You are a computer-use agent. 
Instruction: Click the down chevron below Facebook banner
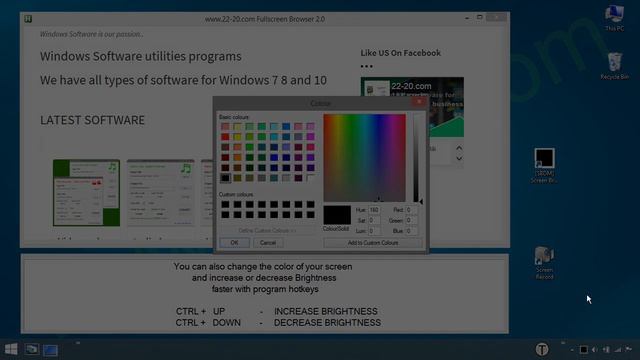point(459,158)
